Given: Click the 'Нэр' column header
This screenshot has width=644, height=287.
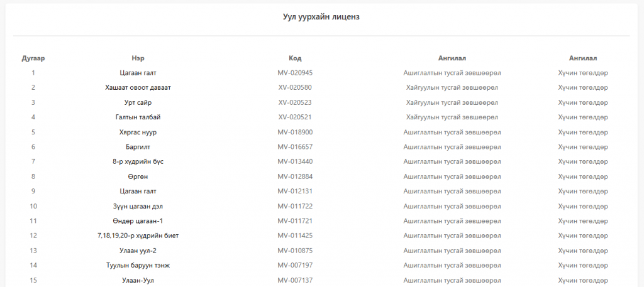Looking at the screenshot, I should pos(138,58).
